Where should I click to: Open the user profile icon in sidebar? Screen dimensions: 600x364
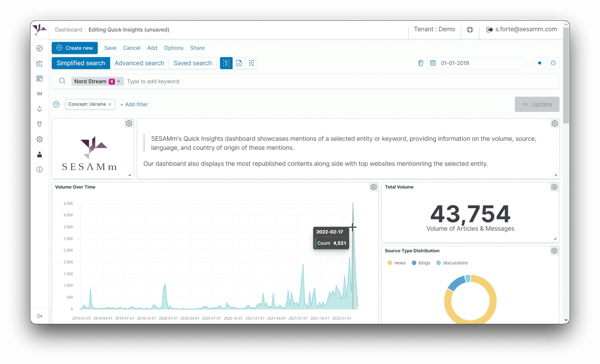39,155
